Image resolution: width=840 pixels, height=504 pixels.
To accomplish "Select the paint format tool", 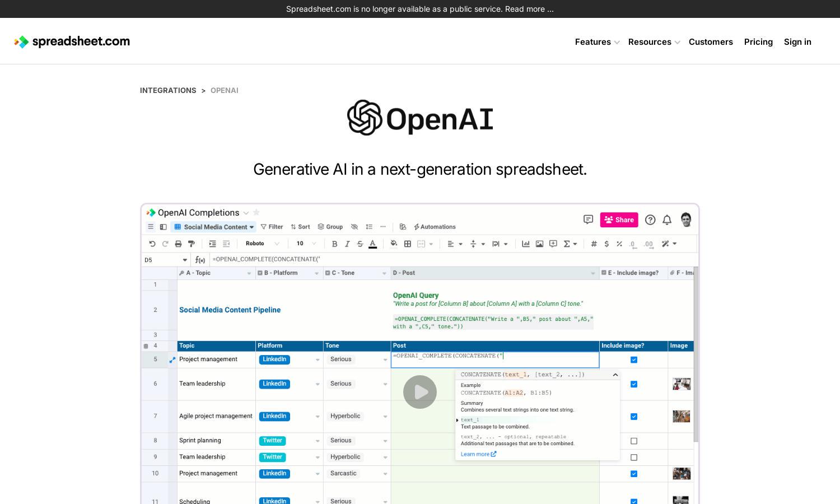I will (192, 244).
